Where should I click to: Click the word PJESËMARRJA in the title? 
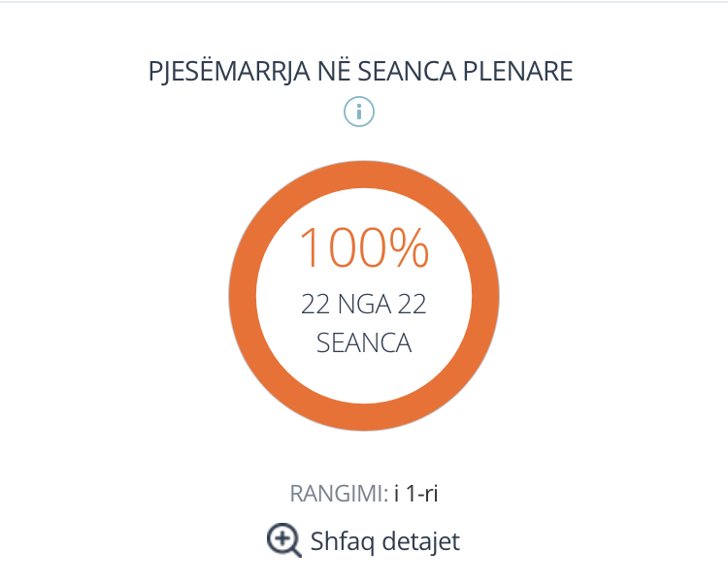[x=229, y=71]
